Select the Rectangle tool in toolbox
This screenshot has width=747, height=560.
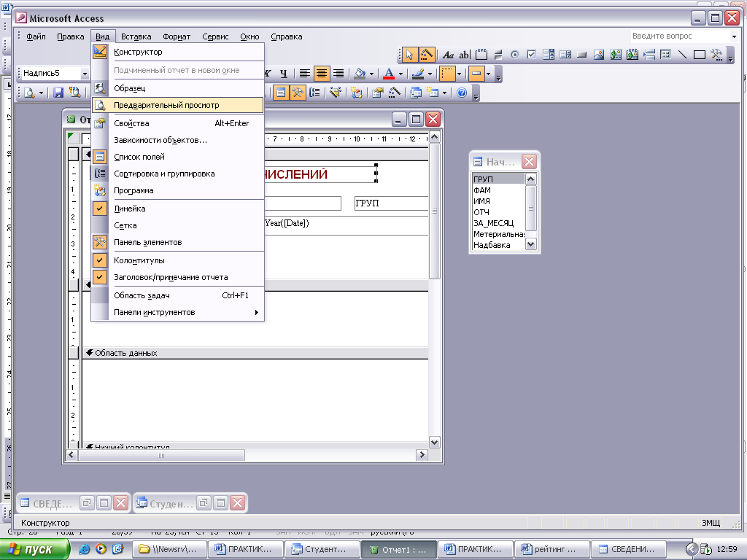[x=700, y=55]
